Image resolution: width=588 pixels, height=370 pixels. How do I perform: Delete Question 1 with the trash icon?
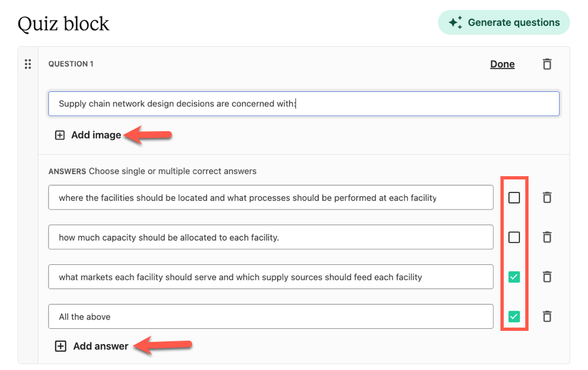547,64
